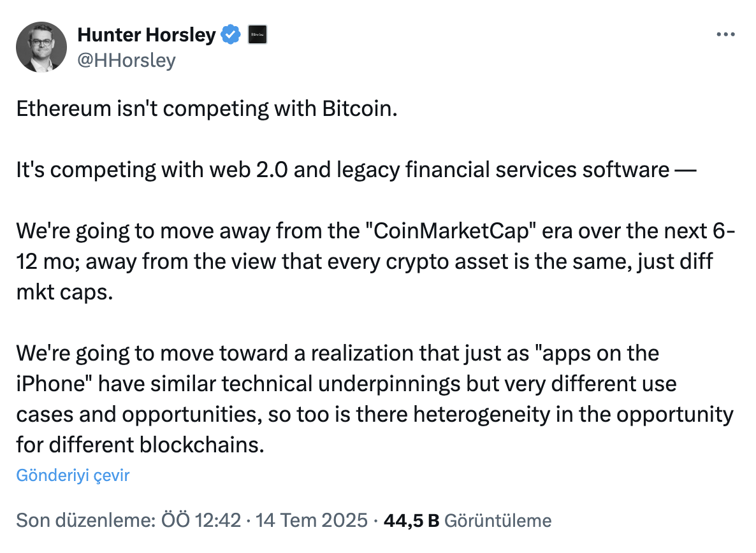Open the tweet's three-dot more options menu
756x553 pixels.
point(725,34)
